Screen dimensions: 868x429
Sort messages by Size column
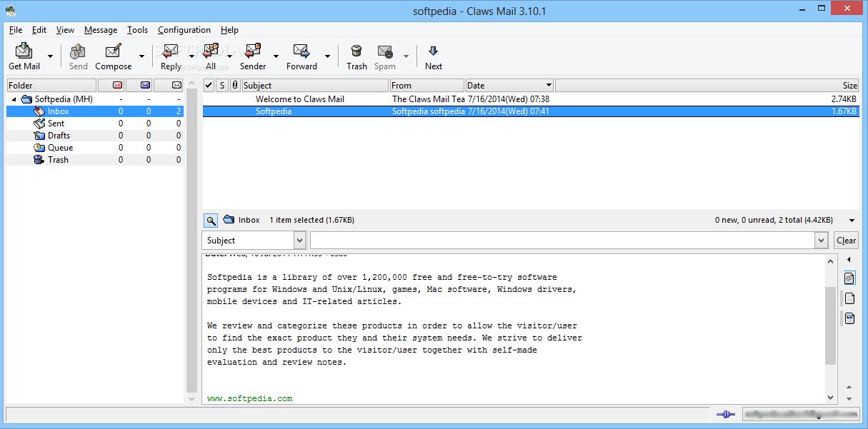click(707, 86)
